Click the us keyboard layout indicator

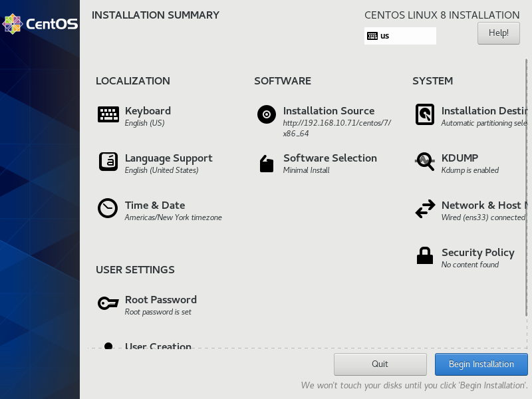pyautogui.click(x=400, y=36)
